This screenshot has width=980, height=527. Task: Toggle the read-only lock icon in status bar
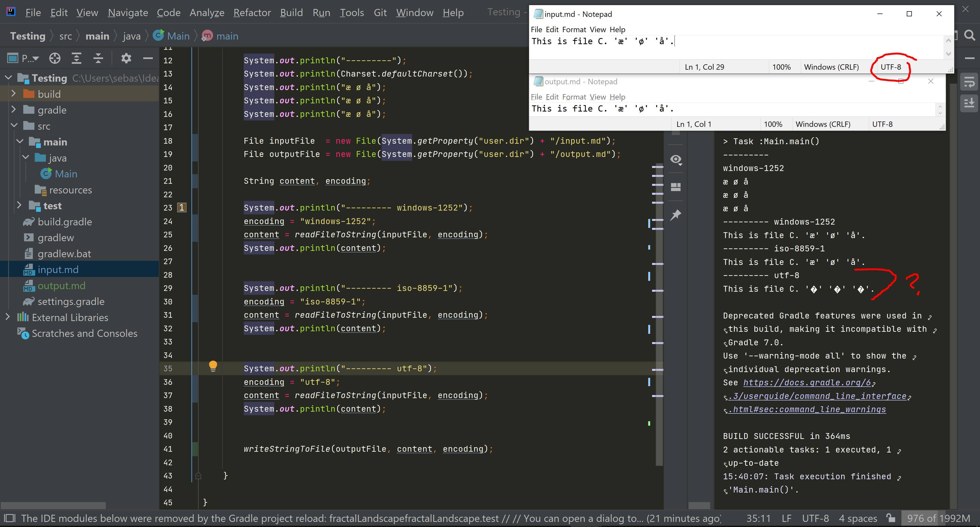(x=891, y=518)
